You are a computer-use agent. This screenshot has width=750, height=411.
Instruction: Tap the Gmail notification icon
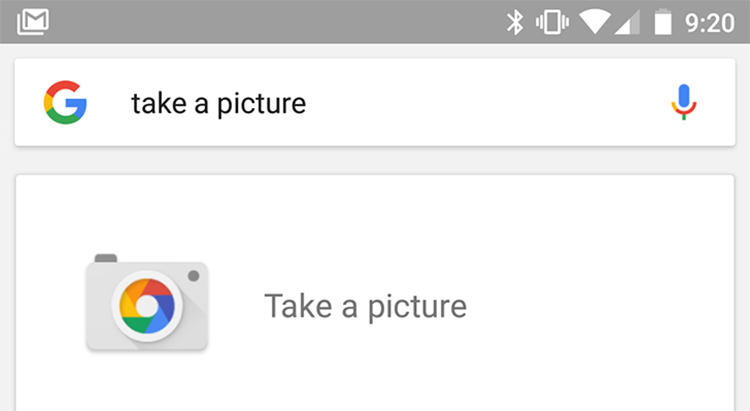coord(33,21)
